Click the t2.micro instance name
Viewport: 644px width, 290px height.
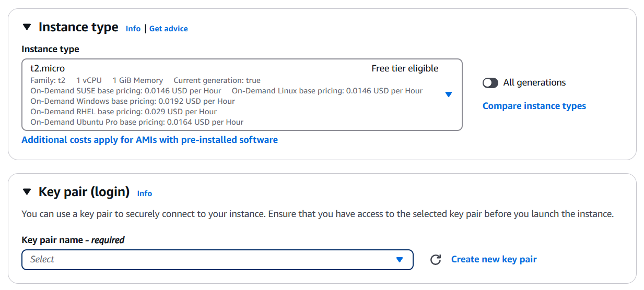[48, 68]
